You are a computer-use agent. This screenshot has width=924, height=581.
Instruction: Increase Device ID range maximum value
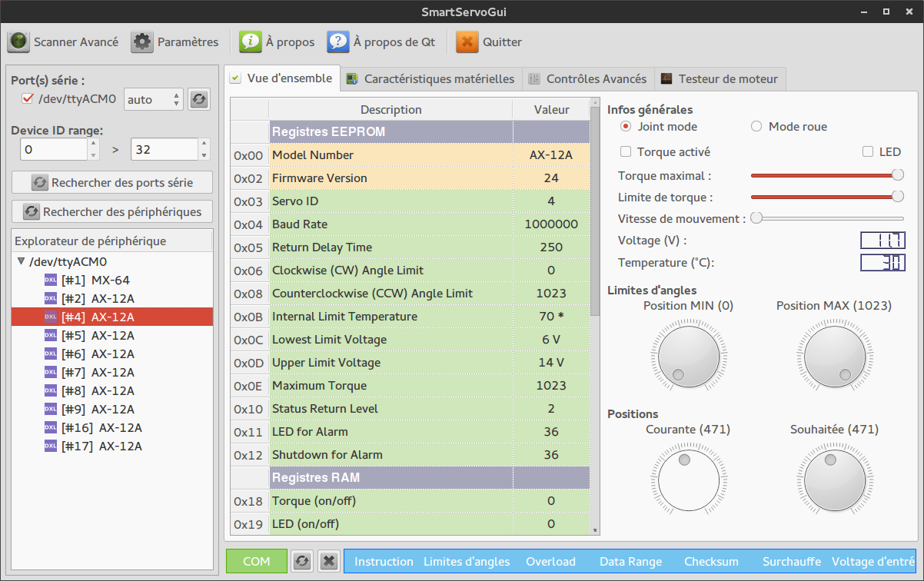(x=204, y=144)
